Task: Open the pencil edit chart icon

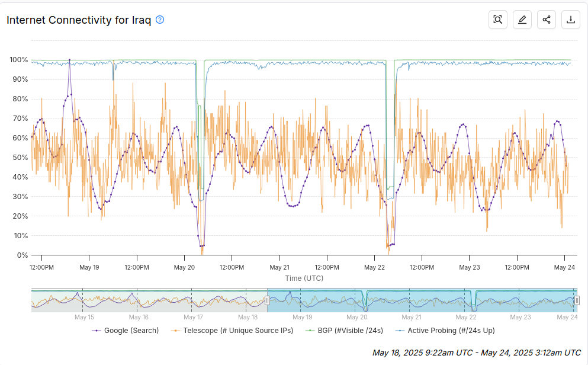Action: point(522,20)
